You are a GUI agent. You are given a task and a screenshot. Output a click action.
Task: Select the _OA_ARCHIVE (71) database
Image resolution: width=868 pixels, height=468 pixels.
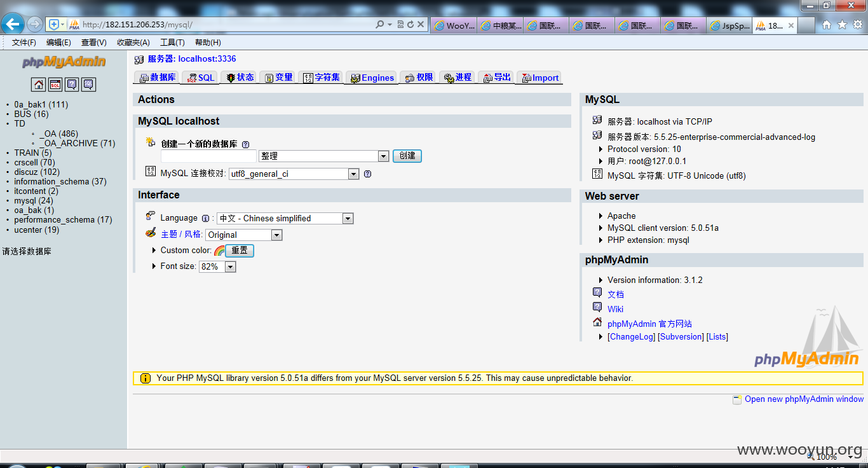(78, 144)
